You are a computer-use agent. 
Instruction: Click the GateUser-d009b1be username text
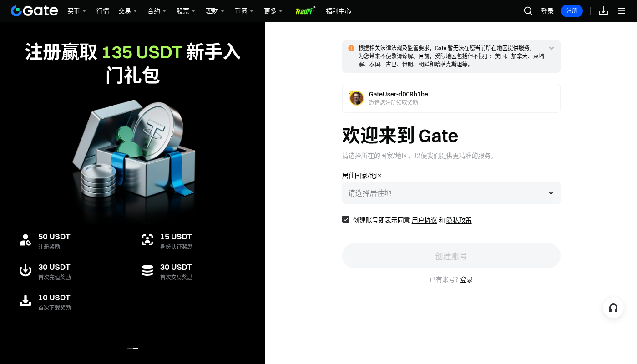[x=399, y=94]
